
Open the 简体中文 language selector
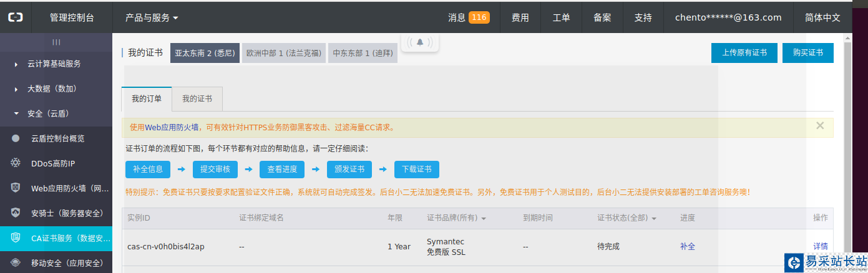point(822,17)
